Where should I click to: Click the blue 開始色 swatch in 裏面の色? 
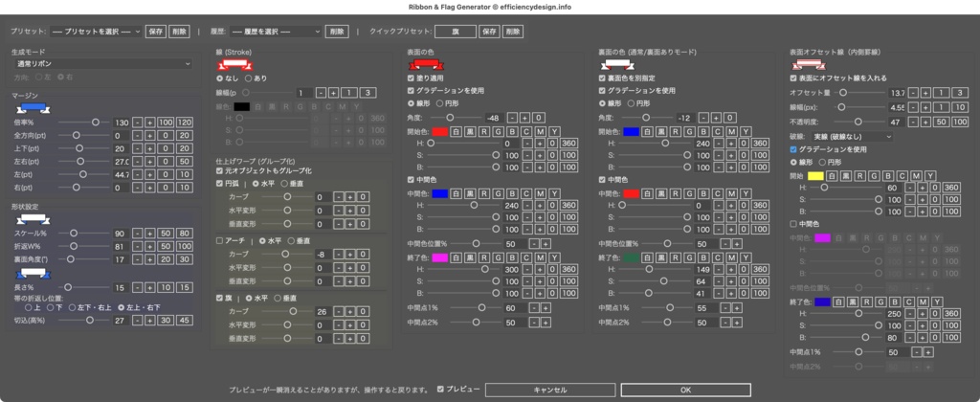coord(632,132)
